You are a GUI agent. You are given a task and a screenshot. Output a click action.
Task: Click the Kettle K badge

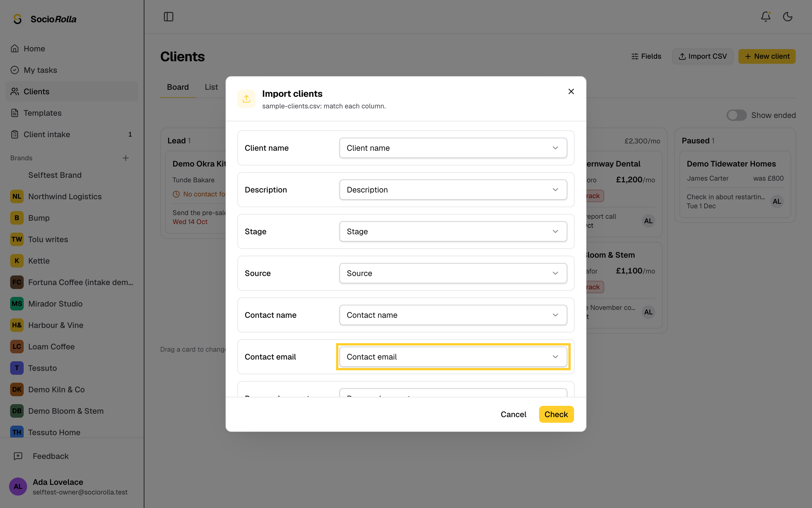pyautogui.click(x=17, y=261)
